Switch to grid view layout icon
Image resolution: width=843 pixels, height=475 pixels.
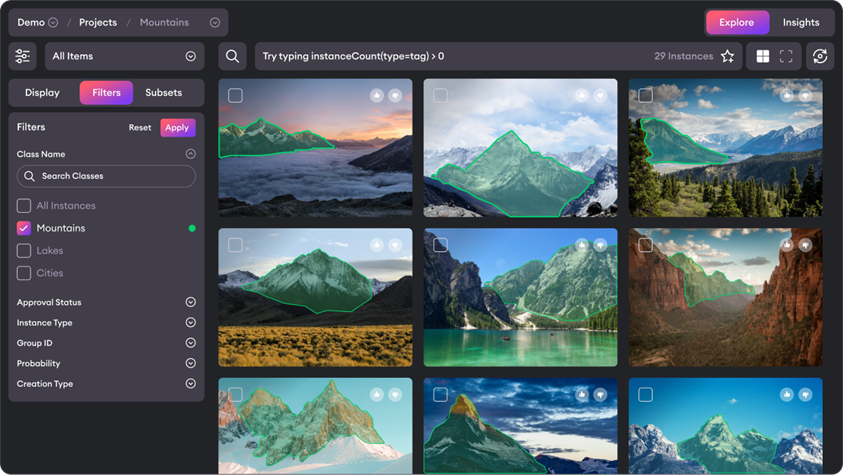pos(762,57)
